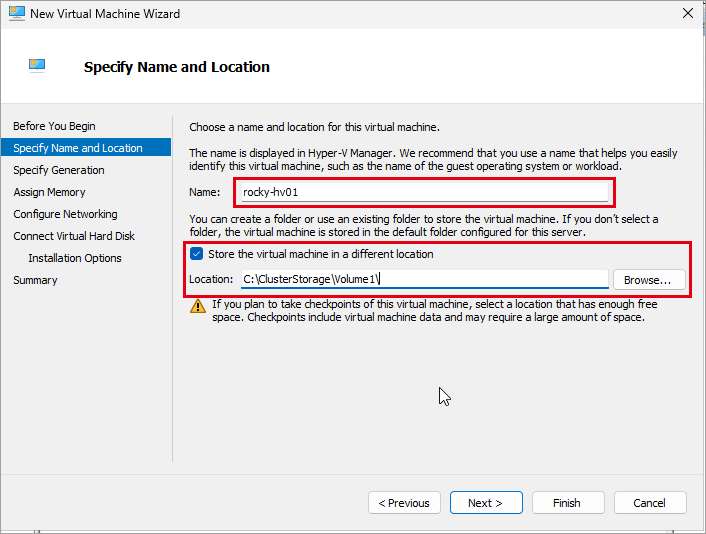The height and width of the screenshot is (534, 706).
Task: Click Next to continue the wizard
Action: tap(486, 502)
